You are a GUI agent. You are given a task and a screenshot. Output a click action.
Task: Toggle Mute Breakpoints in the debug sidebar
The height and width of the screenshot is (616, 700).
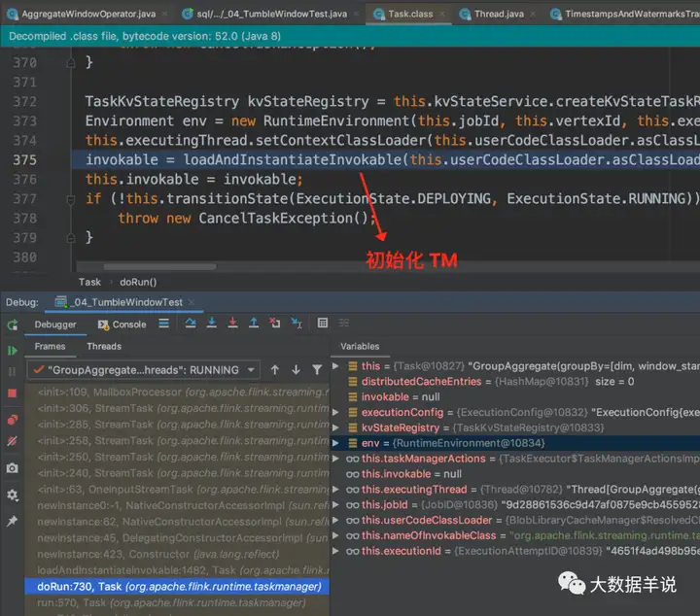(x=13, y=443)
